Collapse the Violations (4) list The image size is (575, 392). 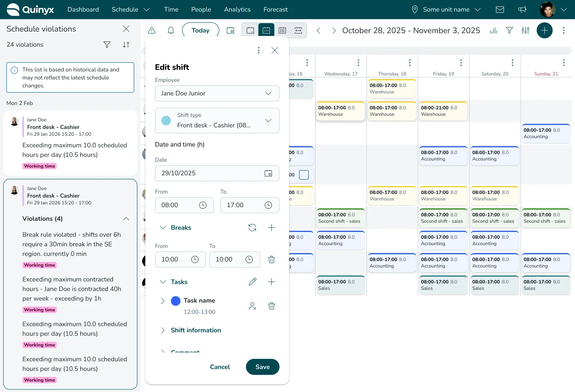pos(126,219)
